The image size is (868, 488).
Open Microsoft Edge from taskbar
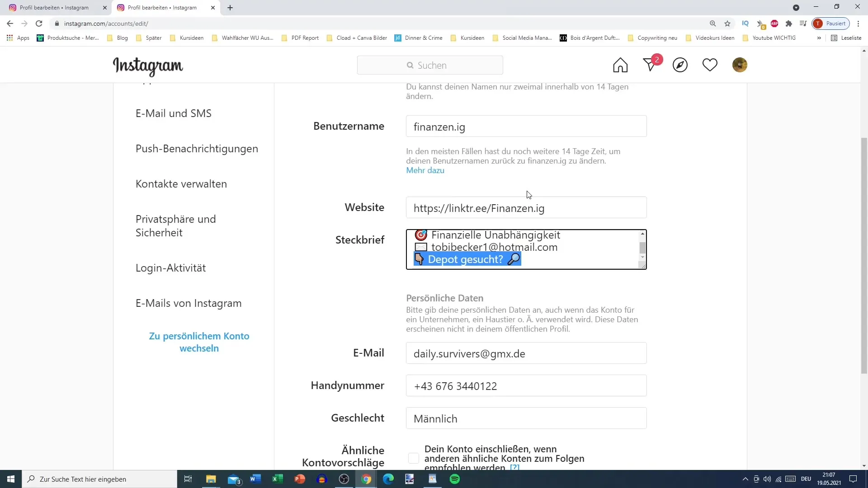388,479
